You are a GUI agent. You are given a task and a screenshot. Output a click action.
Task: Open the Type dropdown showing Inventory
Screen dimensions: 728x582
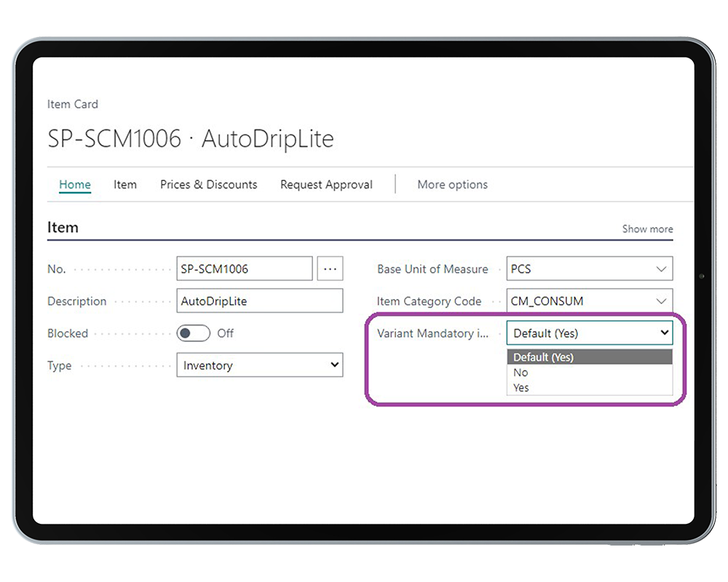tap(259, 365)
